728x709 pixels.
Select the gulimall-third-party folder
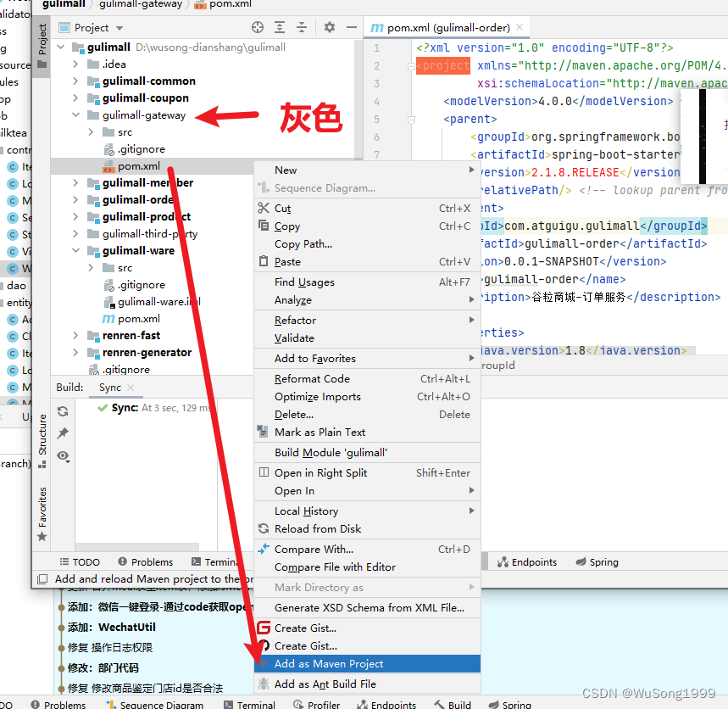click(150, 234)
